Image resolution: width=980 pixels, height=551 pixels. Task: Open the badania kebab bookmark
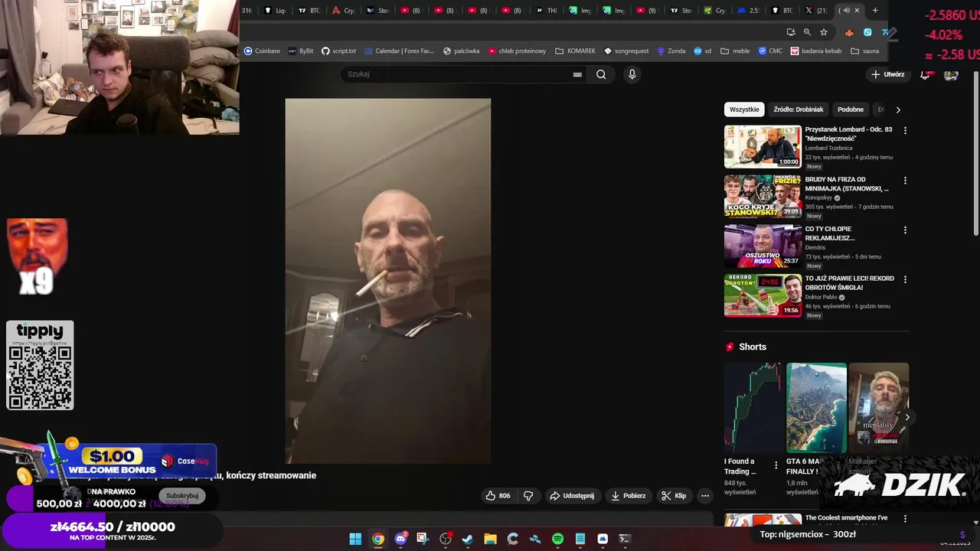(x=816, y=51)
